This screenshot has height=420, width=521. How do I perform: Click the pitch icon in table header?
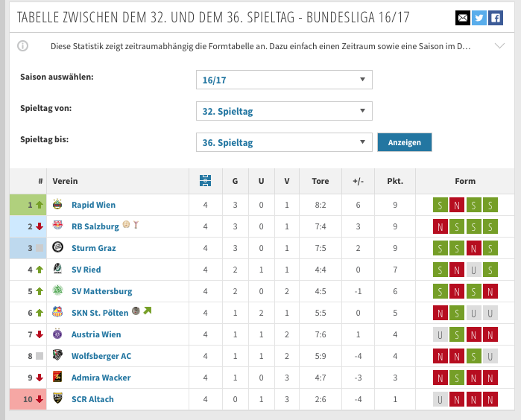[205, 181]
